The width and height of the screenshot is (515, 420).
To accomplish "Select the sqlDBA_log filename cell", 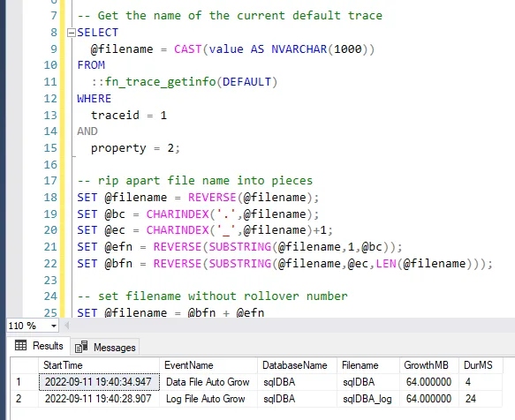I will click(368, 399).
